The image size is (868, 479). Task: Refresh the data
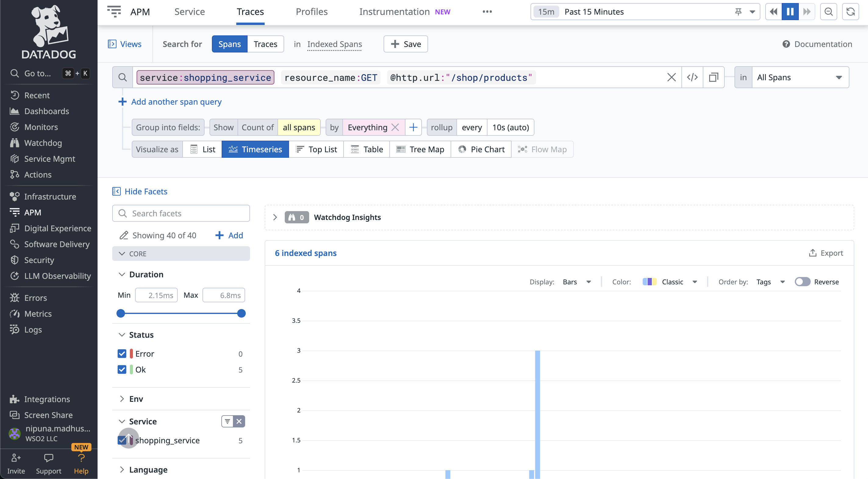(x=850, y=12)
